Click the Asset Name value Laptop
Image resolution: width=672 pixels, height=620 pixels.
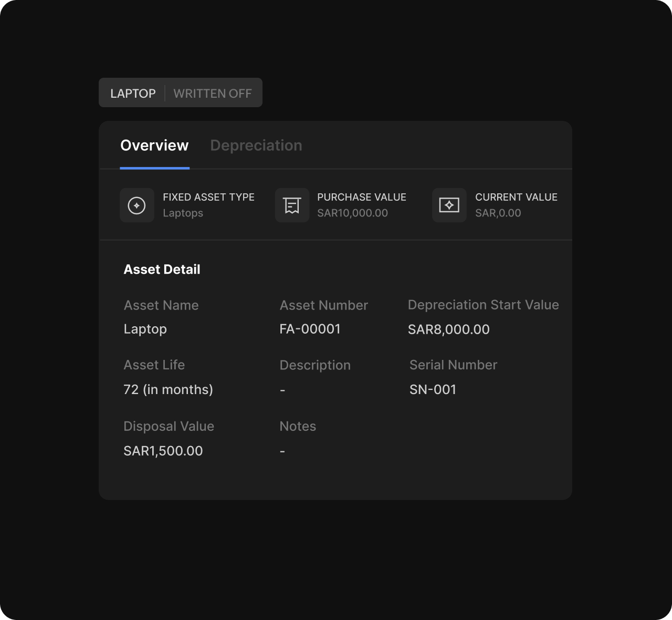point(145,329)
